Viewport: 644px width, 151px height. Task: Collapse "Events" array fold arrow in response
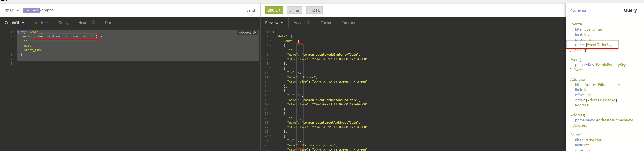click(x=270, y=41)
